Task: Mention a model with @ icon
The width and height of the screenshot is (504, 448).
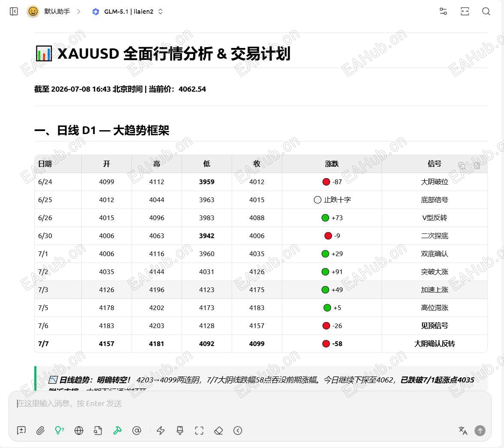Action: [137, 430]
